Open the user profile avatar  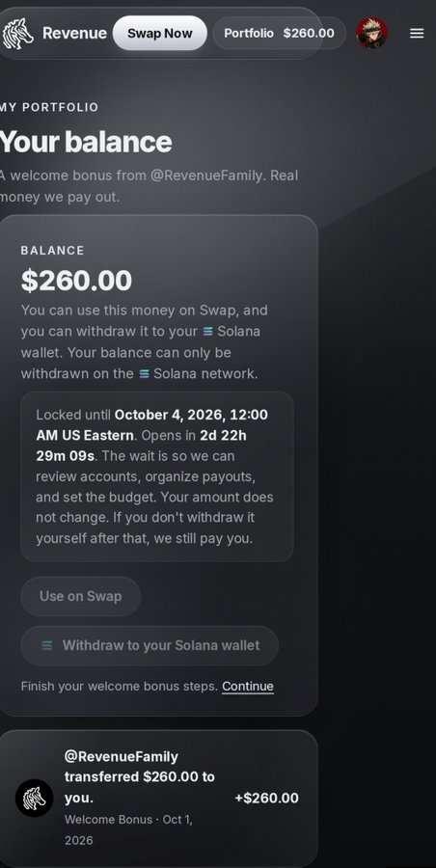pyautogui.click(x=371, y=33)
